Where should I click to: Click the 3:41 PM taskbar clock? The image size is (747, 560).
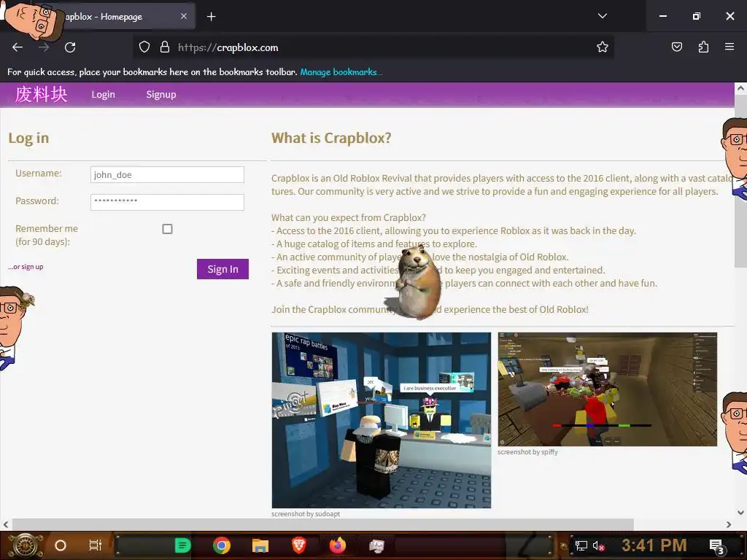tap(654, 545)
